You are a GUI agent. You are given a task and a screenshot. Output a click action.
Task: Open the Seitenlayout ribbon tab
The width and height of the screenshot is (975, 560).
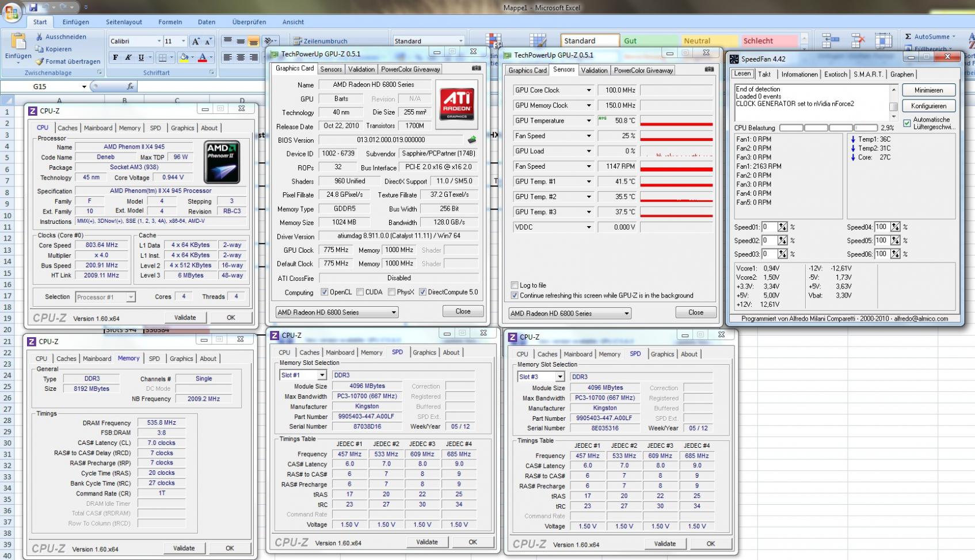tap(124, 22)
